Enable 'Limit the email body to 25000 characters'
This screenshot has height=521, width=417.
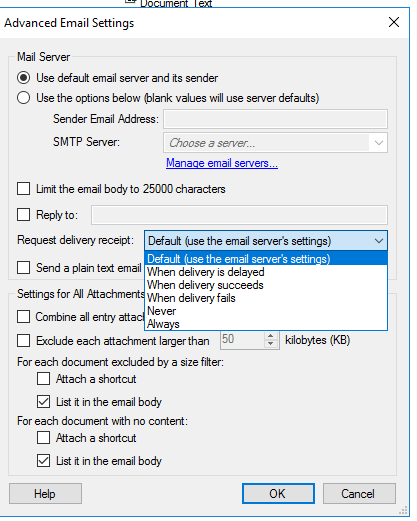24,189
